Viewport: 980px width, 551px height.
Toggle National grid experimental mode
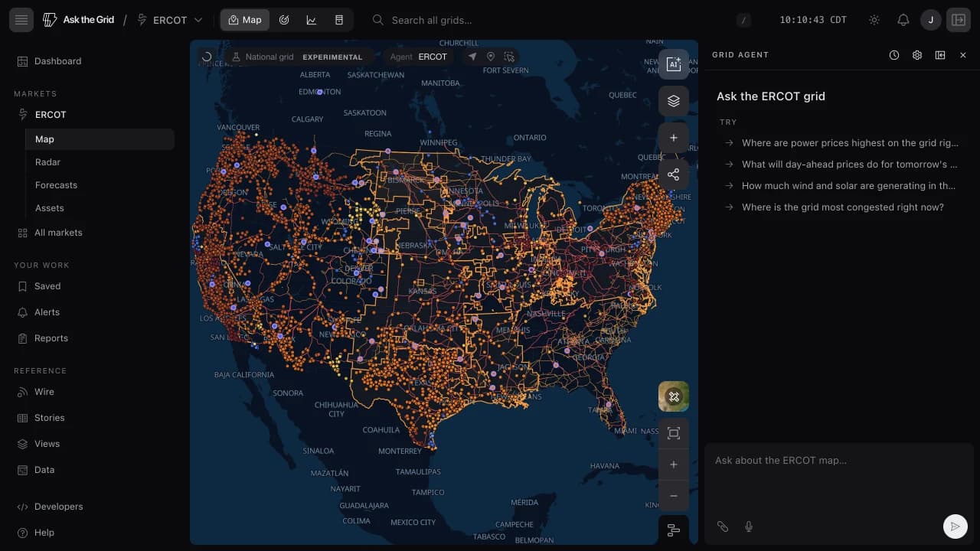click(298, 57)
